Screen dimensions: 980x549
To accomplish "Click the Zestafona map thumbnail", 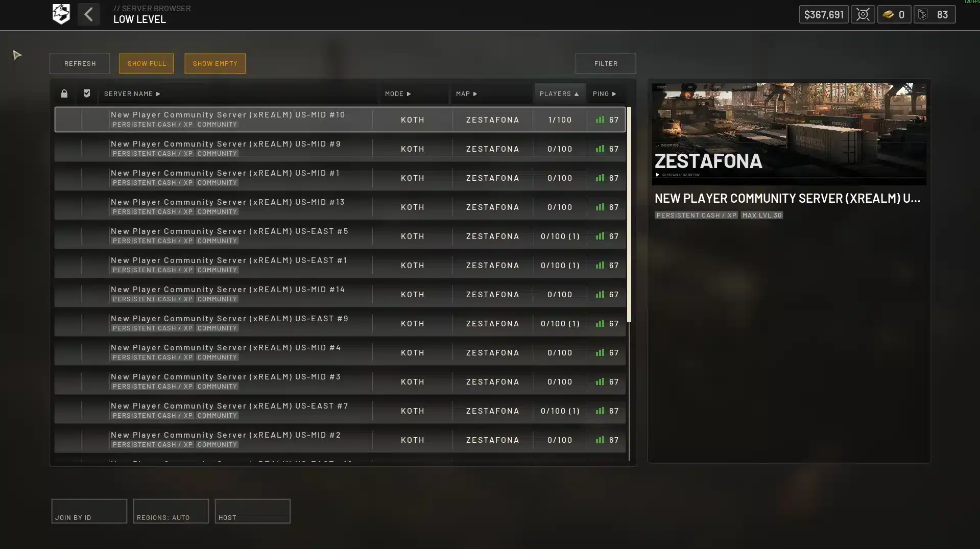I will pyautogui.click(x=788, y=134).
